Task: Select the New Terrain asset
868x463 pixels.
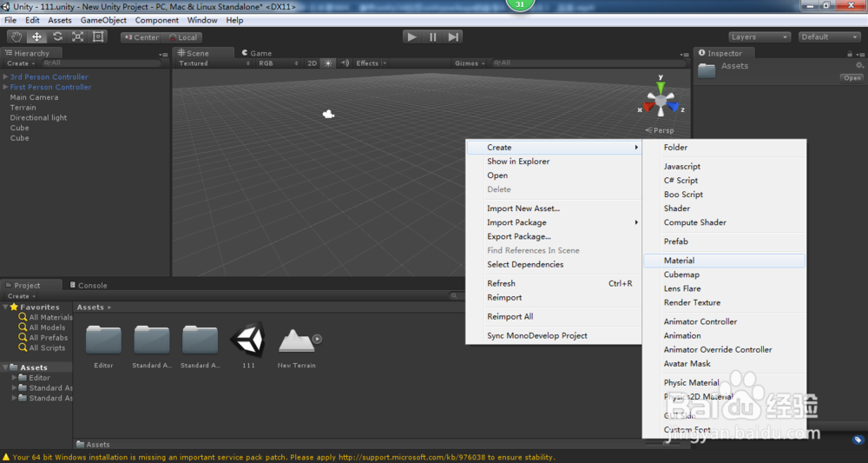Action: click(x=296, y=340)
